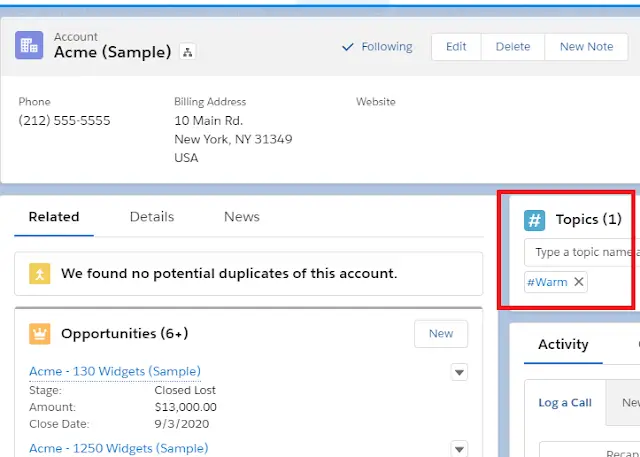Click the Closed Lost stage value
Image resolution: width=640 pixels, height=457 pixels.
pos(185,390)
